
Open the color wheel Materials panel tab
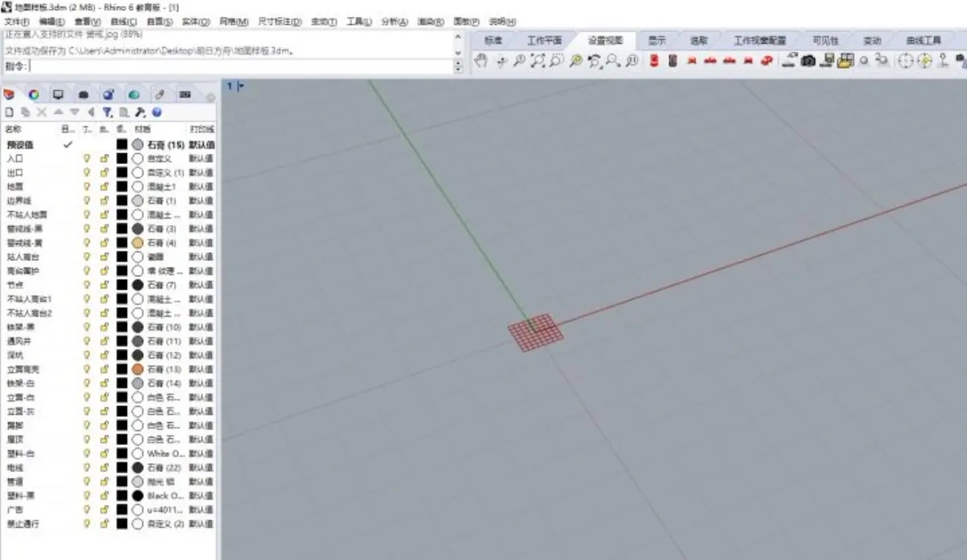[34, 95]
